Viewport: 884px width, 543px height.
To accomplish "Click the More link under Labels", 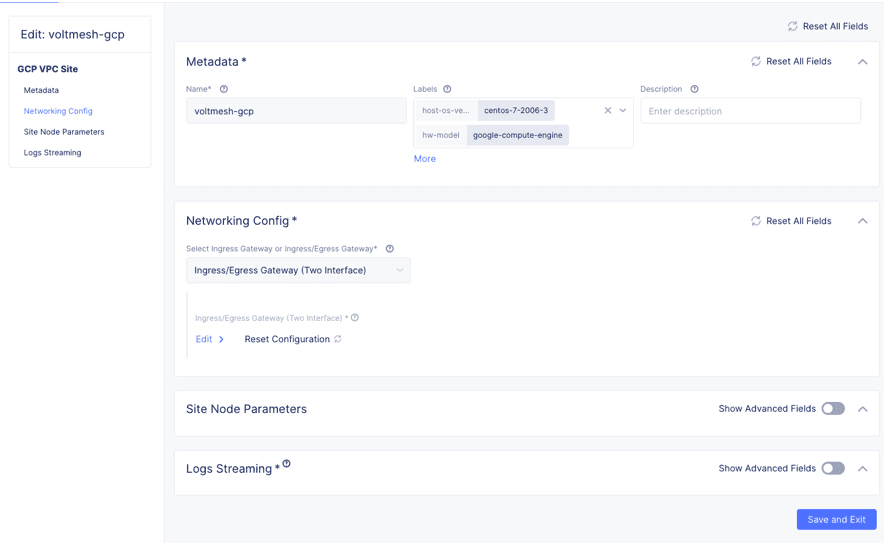I will pos(425,159).
